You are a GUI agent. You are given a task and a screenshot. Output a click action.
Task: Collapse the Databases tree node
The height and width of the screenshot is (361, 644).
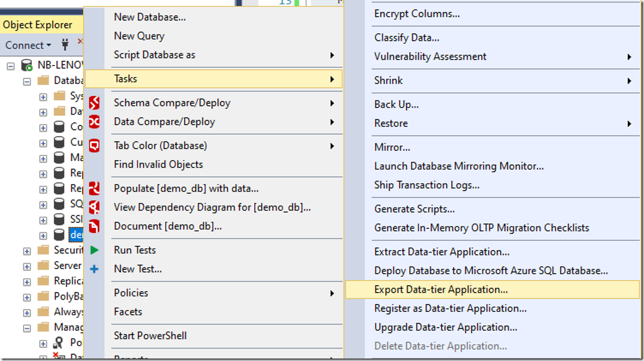pyautogui.click(x=27, y=81)
